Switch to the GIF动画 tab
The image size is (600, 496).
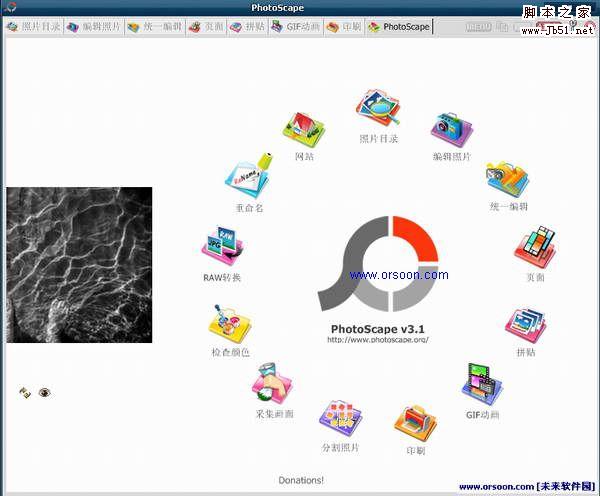pyautogui.click(x=296, y=26)
